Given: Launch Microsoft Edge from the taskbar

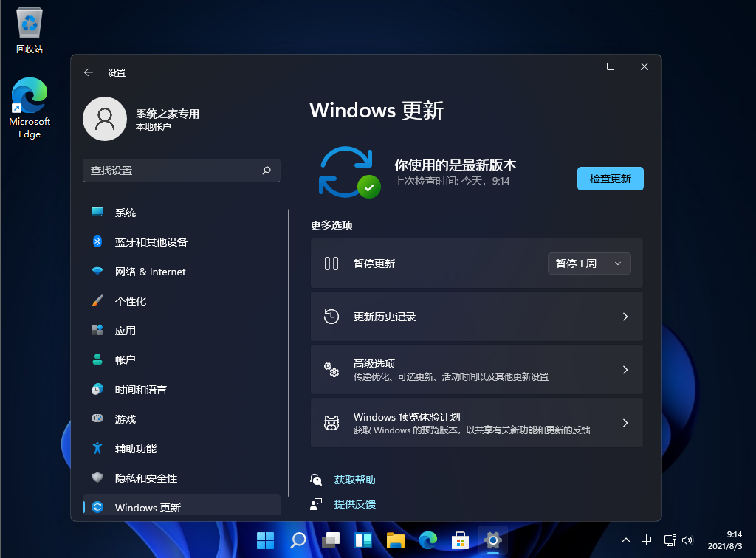Looking at the screenshot, I should (x=428, y=540).
